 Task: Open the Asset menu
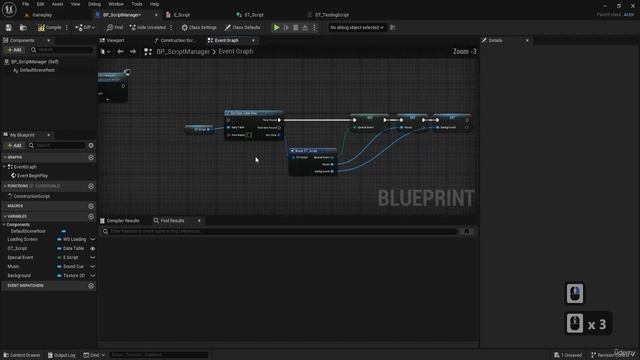coord(58,4)
